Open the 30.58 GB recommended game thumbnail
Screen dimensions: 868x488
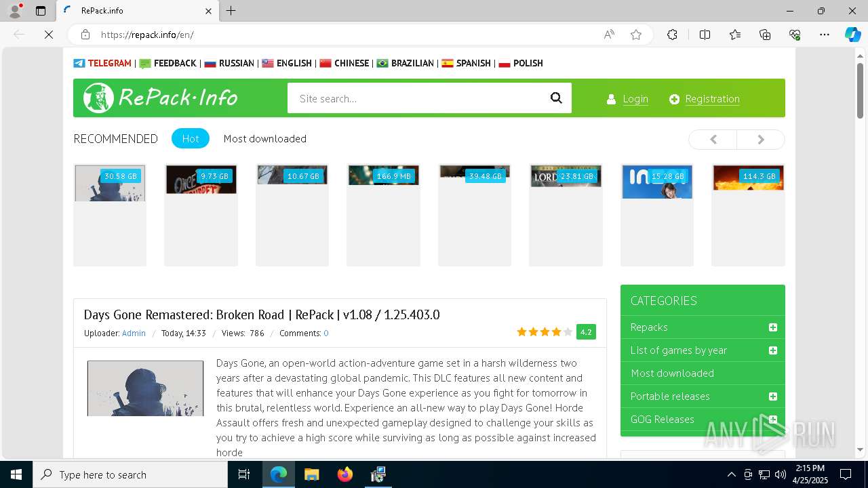click(x=110, y=215)
